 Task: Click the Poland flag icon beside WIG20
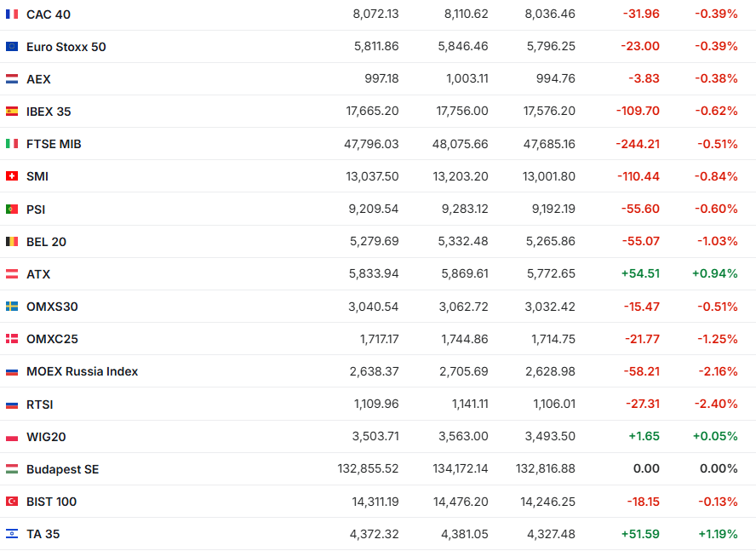[x=12, y=437]
